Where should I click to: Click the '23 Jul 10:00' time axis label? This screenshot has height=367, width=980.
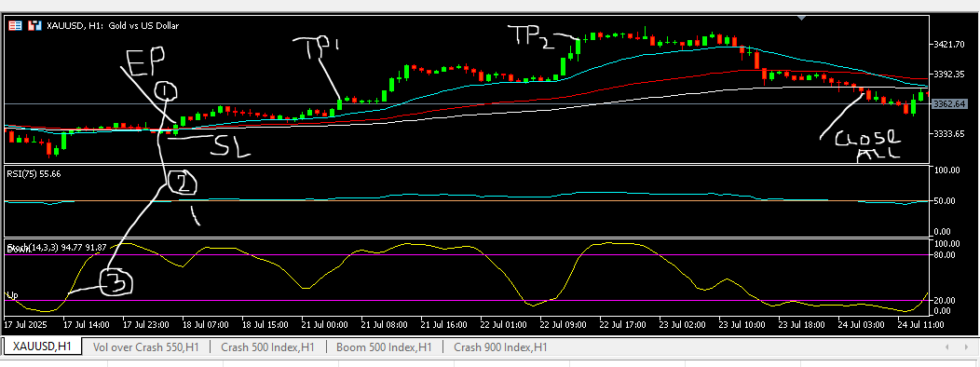pyautogui.click(x=742, y=325)
